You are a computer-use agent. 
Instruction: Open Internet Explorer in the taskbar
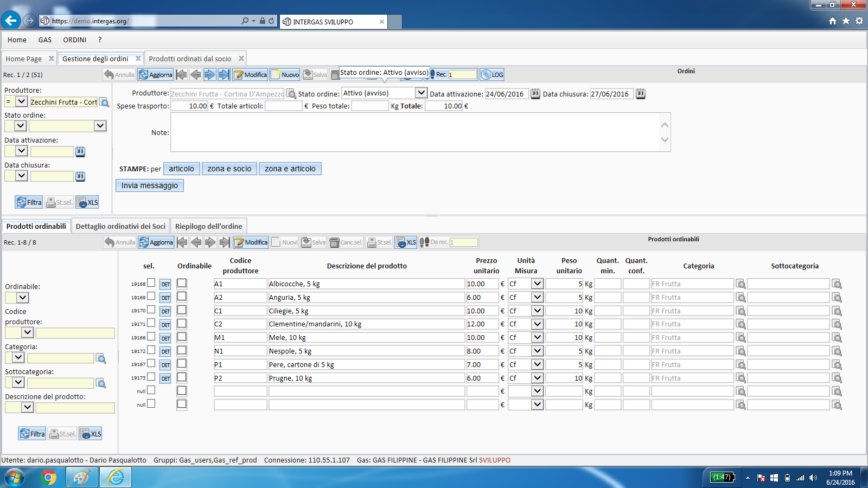pyautogui.click(x=116, y=477)
